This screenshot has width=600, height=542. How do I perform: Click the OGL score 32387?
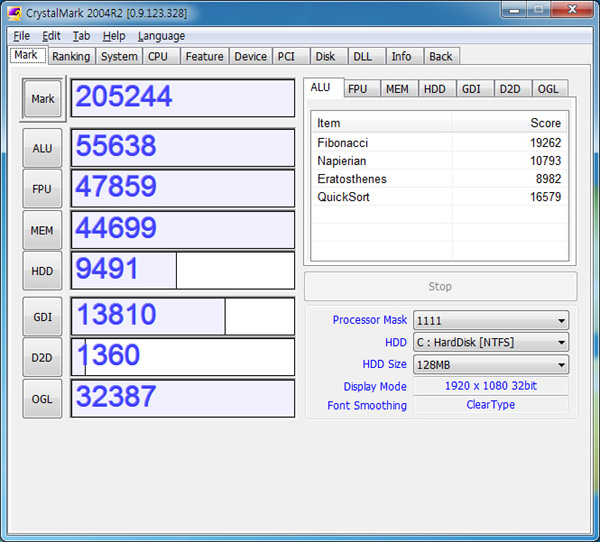coord(183,398)
